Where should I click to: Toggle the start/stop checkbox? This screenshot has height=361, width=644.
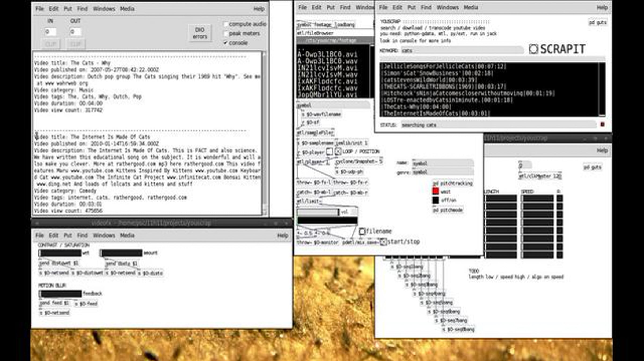(383, 242)
